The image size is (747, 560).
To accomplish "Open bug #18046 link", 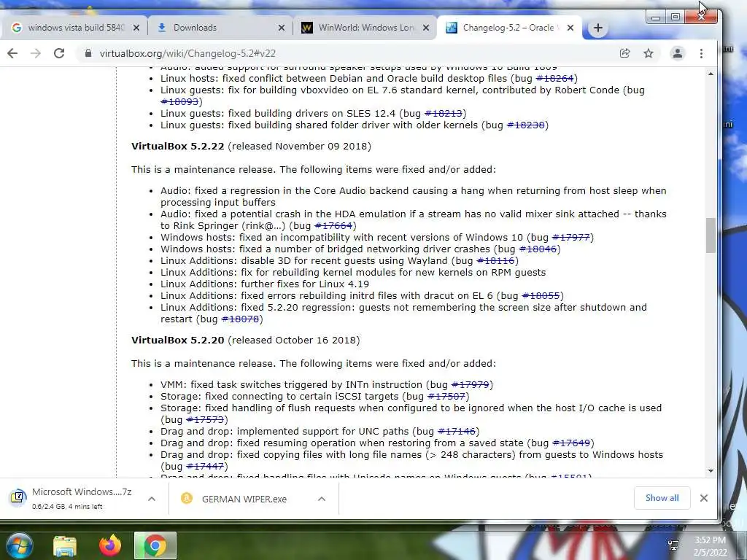I will click(538, 249).
